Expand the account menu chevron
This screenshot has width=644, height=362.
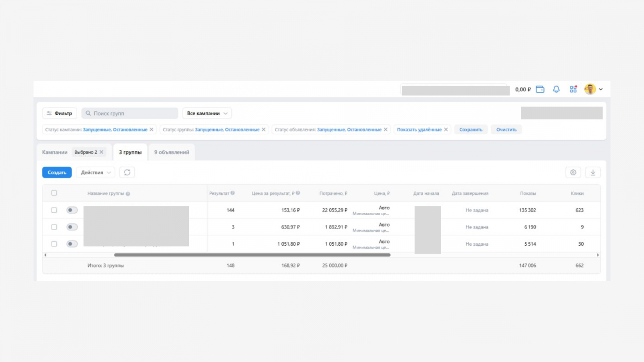(x=601, y=89)
